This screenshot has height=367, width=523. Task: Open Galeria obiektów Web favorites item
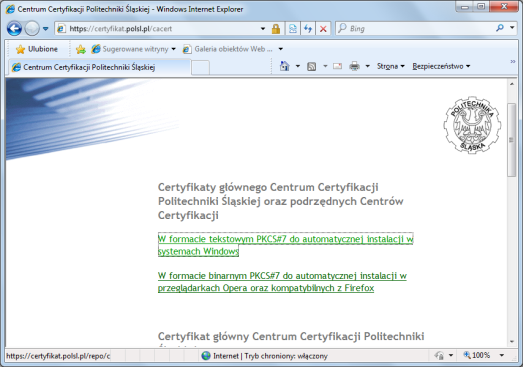pos(228,49)
